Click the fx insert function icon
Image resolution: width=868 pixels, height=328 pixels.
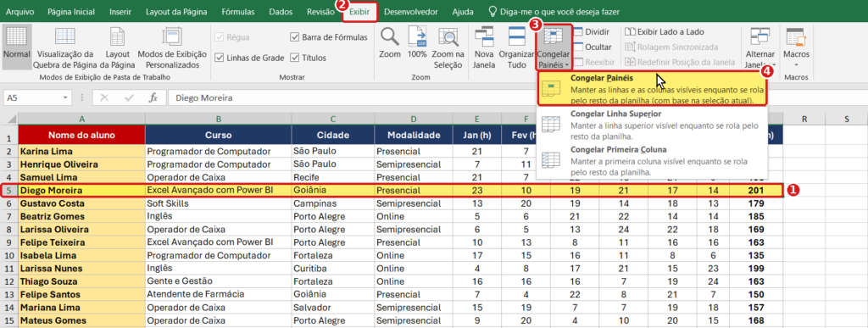(154, 98)
